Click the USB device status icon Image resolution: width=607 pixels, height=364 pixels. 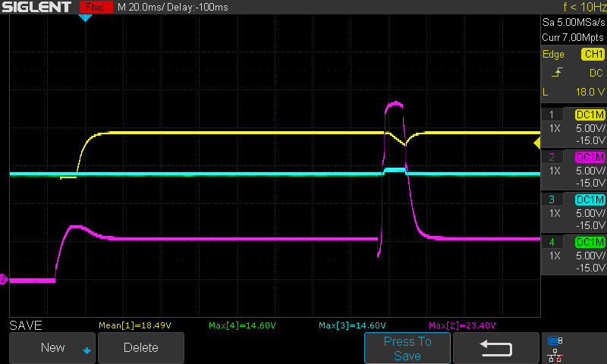pyautogui.click(x=555, y=340)
